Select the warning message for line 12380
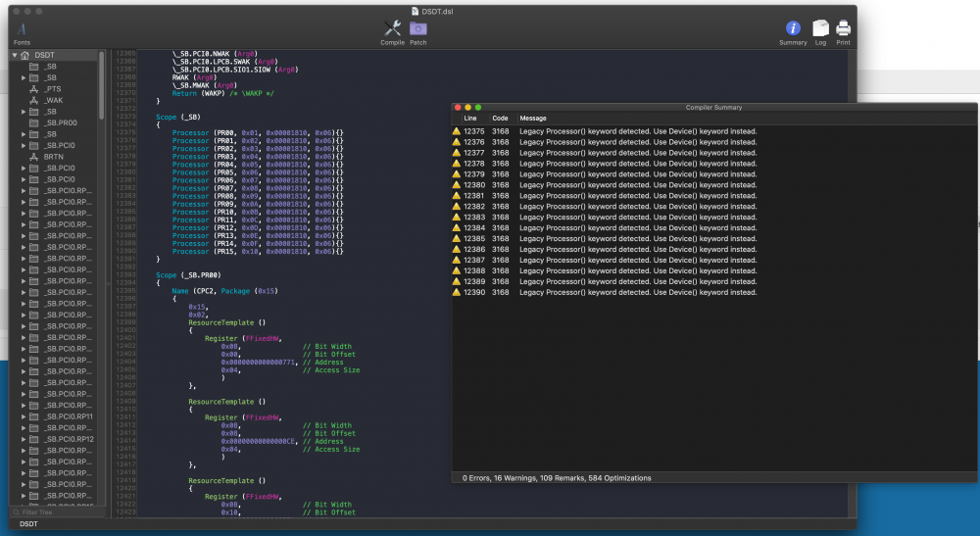The width and height of the screenshot is (980, 536). [x=638, y=185]
